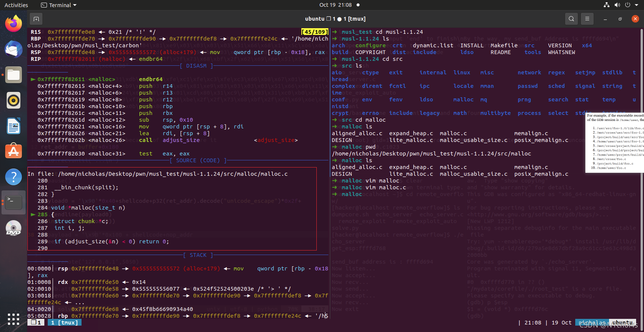Open Ubuntu Software in the dock
644x332 pixels.
pyautogui.click(x=14, y=151)
